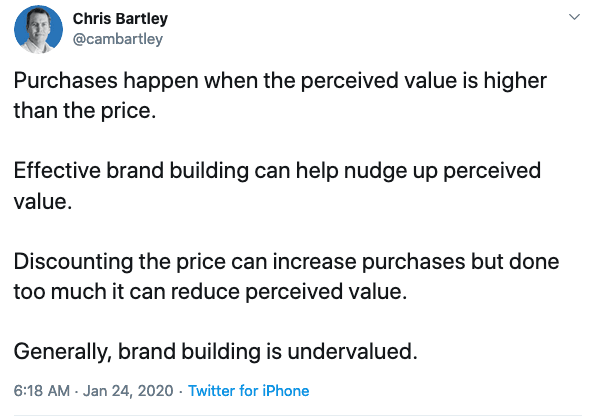Open Chris Bartley's profile picture
The image size is (591, 418).
tap(38, 29)
